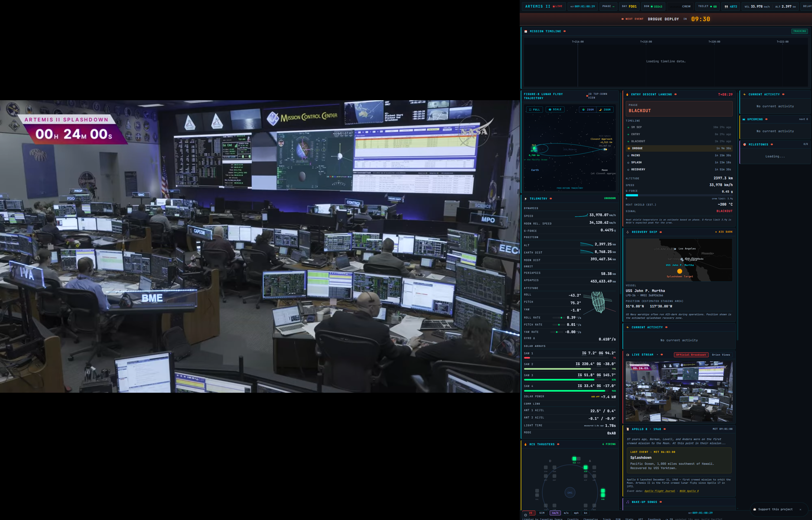
Task: Open the settings gear icon
Action: coord(526,515)
